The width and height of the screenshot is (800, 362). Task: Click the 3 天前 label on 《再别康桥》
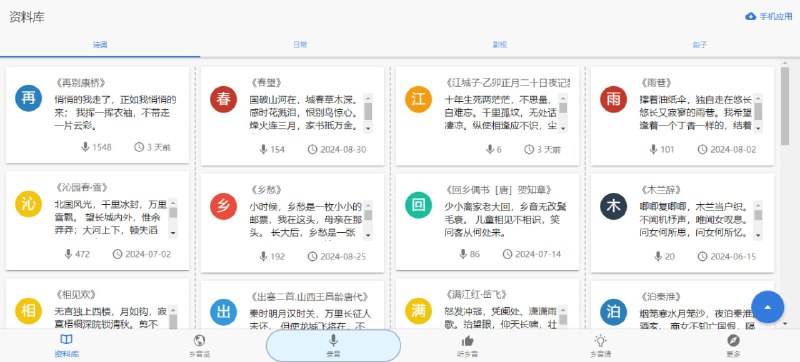coord(159,147)
